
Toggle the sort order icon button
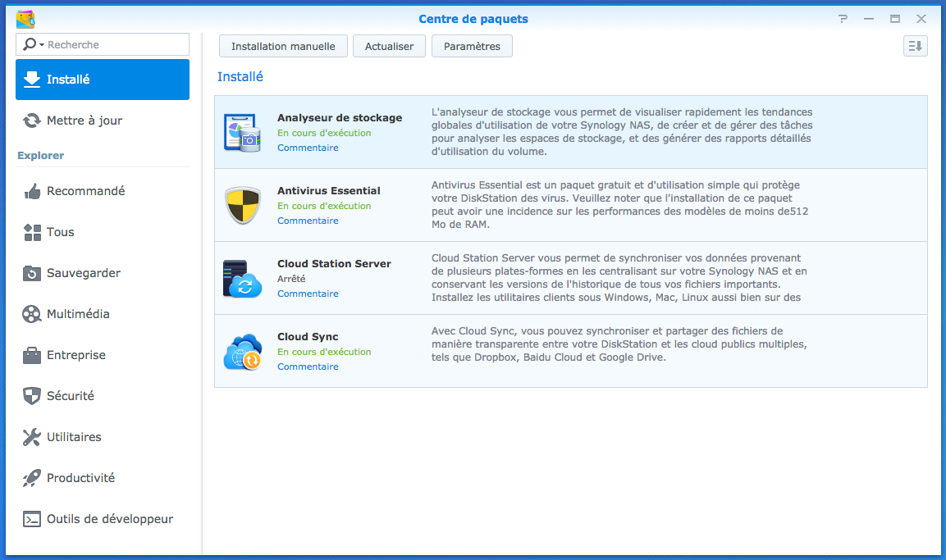tap(915, 46)
